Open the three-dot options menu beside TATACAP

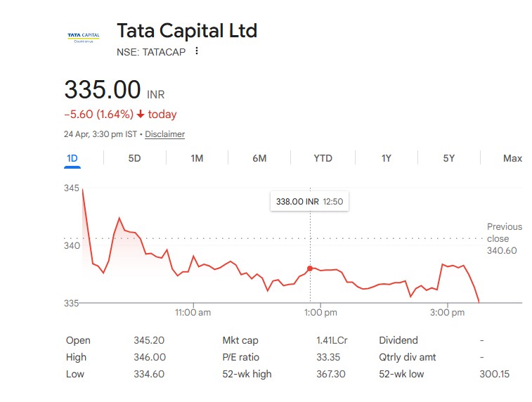click(197, 51)
